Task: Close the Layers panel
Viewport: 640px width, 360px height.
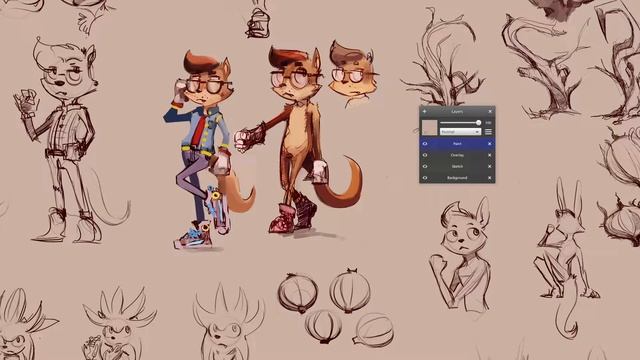Action: 490,111
